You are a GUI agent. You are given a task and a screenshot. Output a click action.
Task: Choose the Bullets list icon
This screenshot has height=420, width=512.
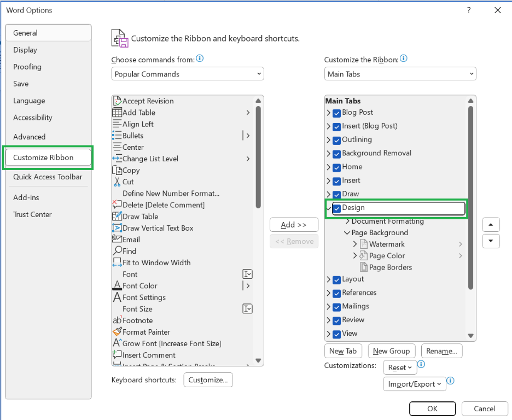(x=117, y=136)
